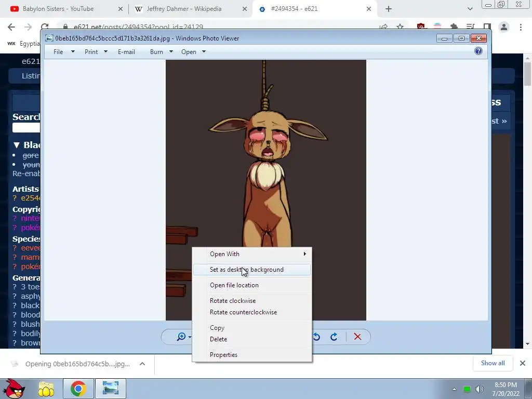Viewport: 532px width, 399px height.
Task: Click the Chrome profile avatar icon
Action: 504,27
